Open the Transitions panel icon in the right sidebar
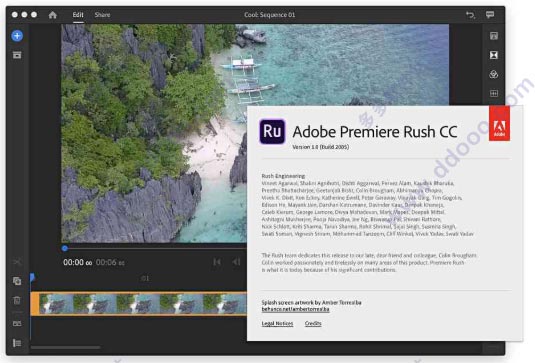Viewport: 535px width, 363px height. tap(494, 55)
